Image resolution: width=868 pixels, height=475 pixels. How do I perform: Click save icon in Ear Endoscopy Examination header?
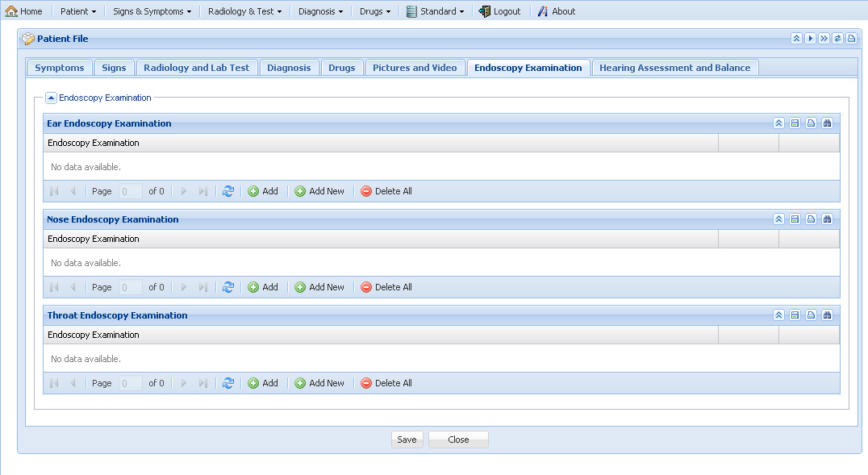[795, 123]
